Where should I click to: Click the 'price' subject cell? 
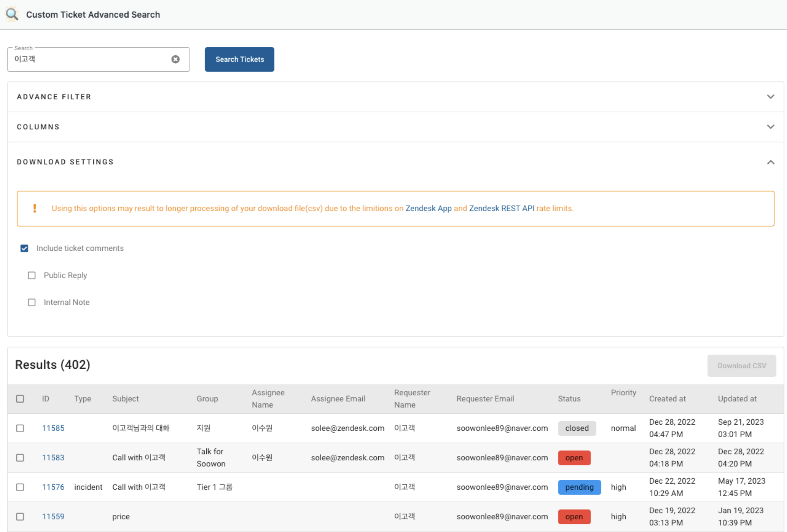121,517
